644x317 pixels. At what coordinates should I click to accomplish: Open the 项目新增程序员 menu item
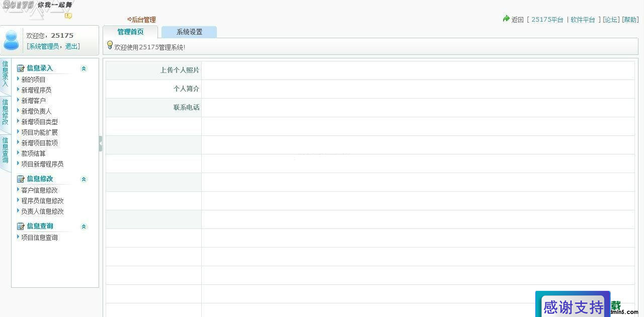pos(42,164)
